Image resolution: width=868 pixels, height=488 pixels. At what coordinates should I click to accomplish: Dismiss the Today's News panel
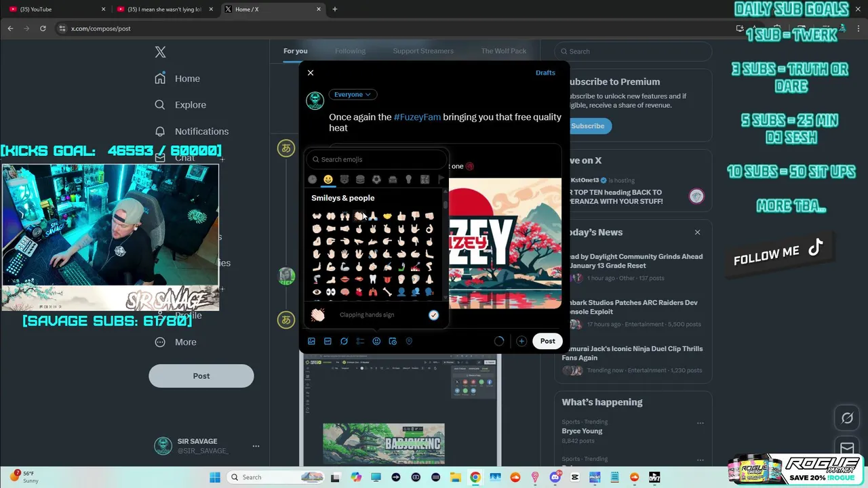(697, 232)
